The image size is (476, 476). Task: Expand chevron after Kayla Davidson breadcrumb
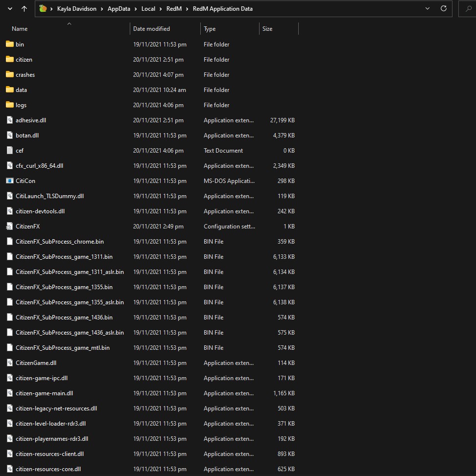tap(102, 9)
